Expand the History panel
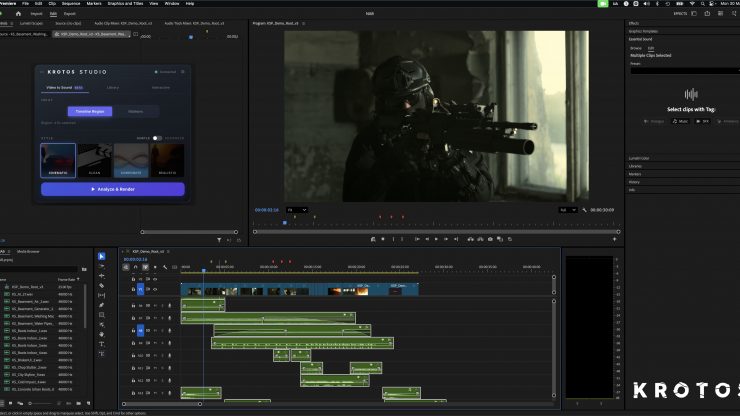This screenshot has width=740, height=416. click(x=634, y=182)
